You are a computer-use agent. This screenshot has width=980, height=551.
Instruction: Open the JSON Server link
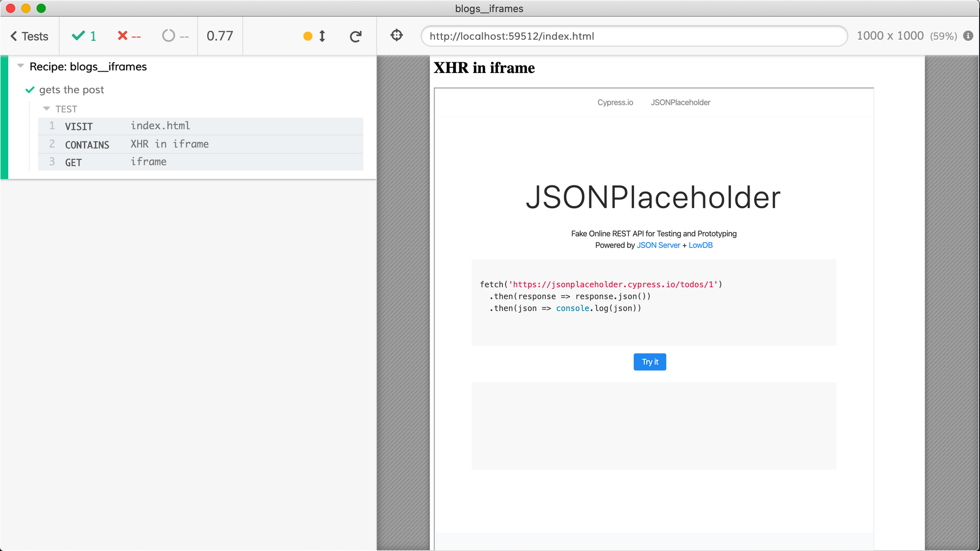658,245
